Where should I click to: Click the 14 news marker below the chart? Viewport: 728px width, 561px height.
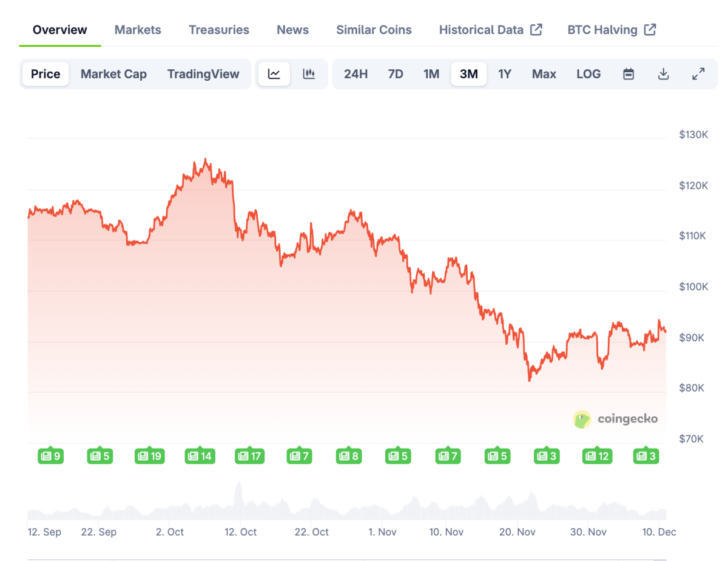pyautogui.click(x=200, y=455)
